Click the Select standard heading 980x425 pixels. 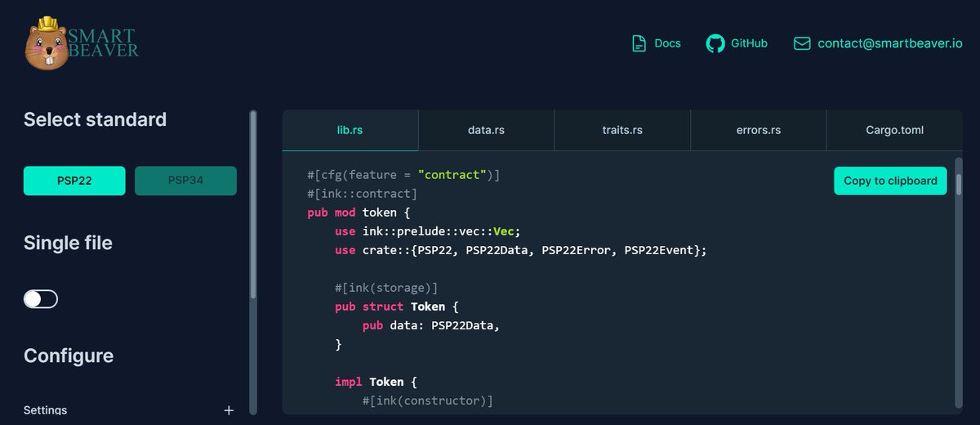95,119
